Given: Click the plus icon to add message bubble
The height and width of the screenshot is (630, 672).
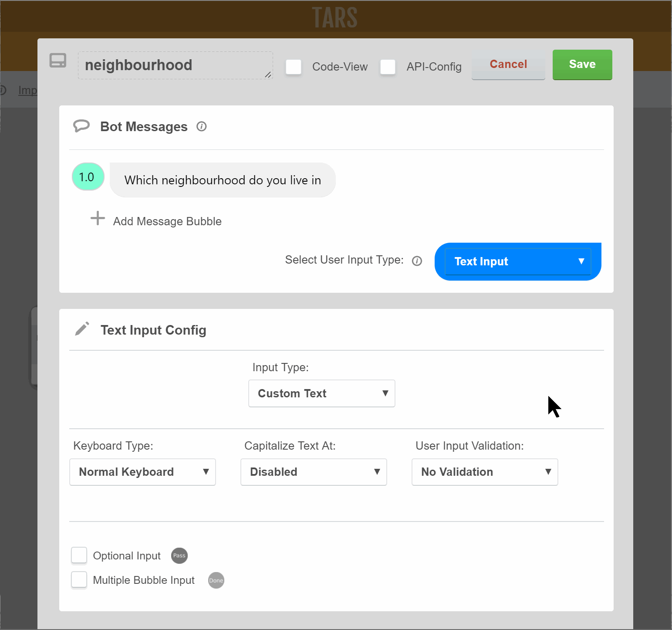Looking at the screenshot, I should pos(98,218).
